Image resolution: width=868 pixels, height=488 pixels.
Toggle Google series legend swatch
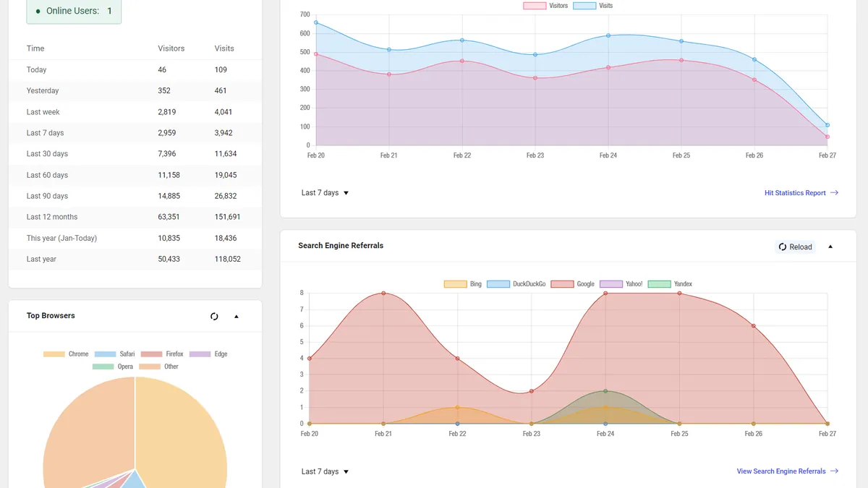[562, 284]
